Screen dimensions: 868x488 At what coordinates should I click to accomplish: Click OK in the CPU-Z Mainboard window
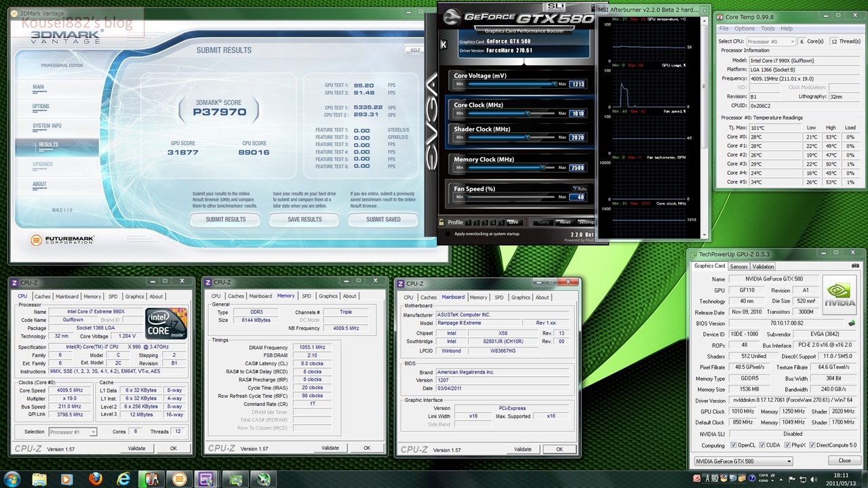[x=559, y=449]
